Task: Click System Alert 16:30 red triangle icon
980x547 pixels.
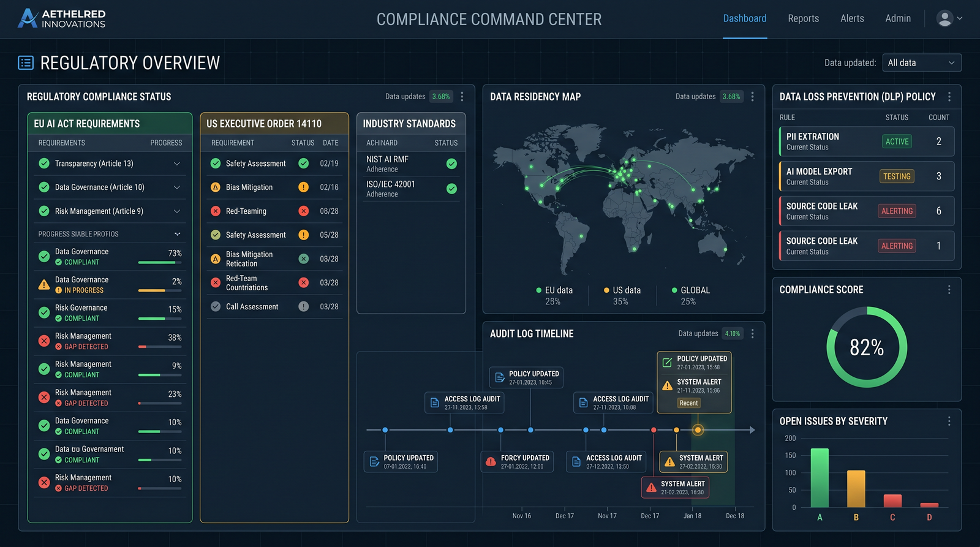Action: pyautogui.click(x=651, y=488)
